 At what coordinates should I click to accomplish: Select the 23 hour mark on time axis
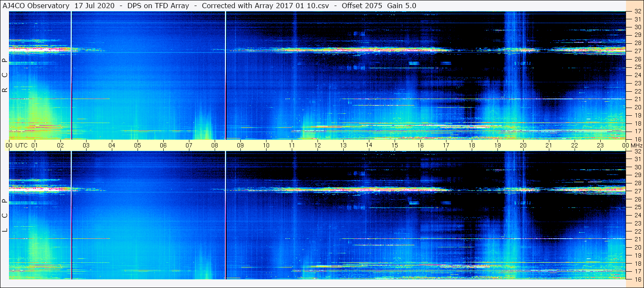pyautogui.click(x=600, y=145)
